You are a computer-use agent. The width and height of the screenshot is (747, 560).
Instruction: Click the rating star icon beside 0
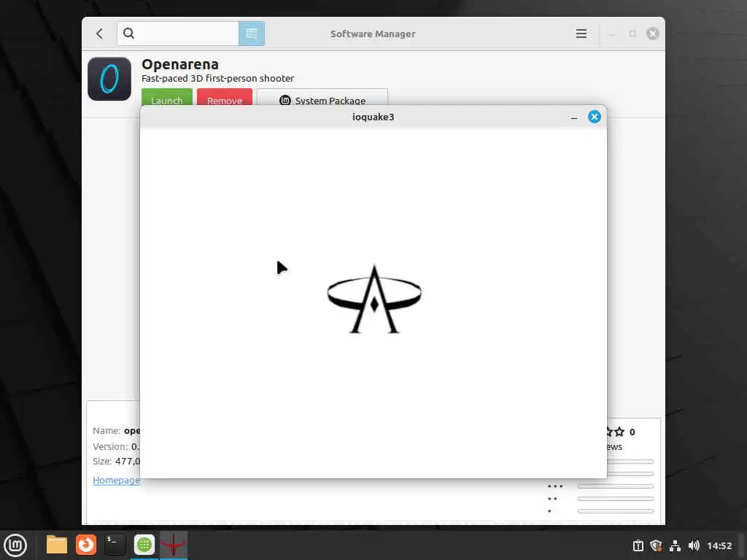point(619,432)
